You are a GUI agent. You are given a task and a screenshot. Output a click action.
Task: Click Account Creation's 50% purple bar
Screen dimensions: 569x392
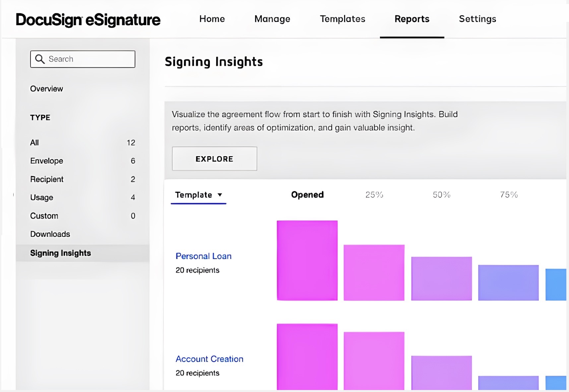441,373
